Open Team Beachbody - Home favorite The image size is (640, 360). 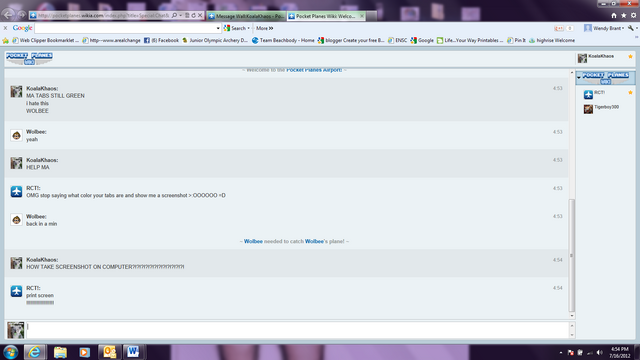pos(283,40)
